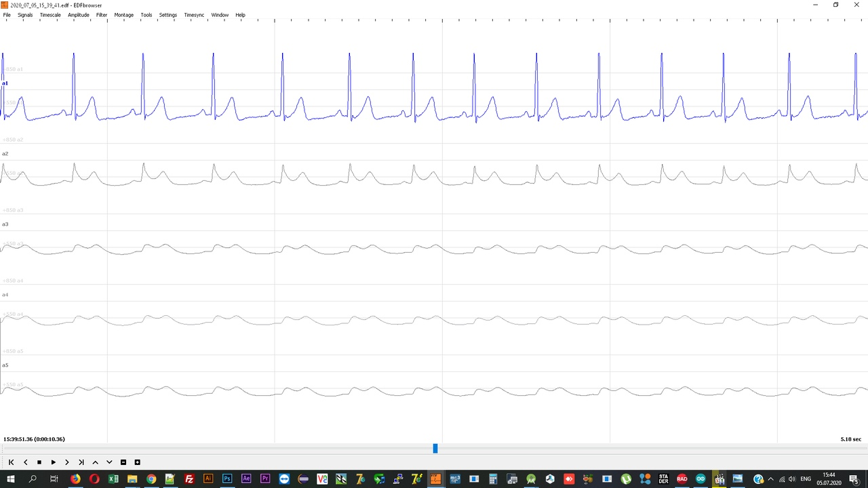Launch uTorrent from the taskbar
This screenshot has height=488, width=868.
pyautogui.click(x=626, y=479)
